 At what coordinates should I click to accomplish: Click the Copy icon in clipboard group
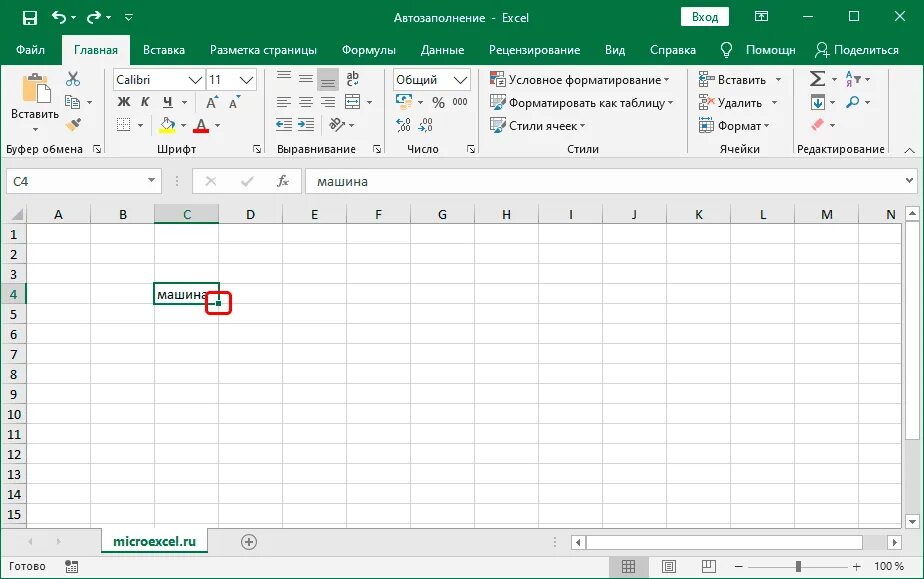point(72,102)
